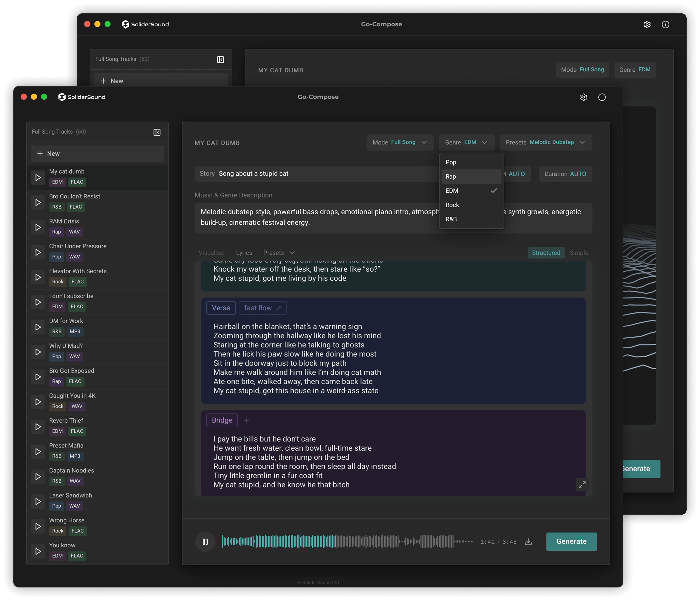Viewport: 700px width, 601px height.
Task: Expand the lyrics editor to fullscreen
Action: [x=582, y=485]
